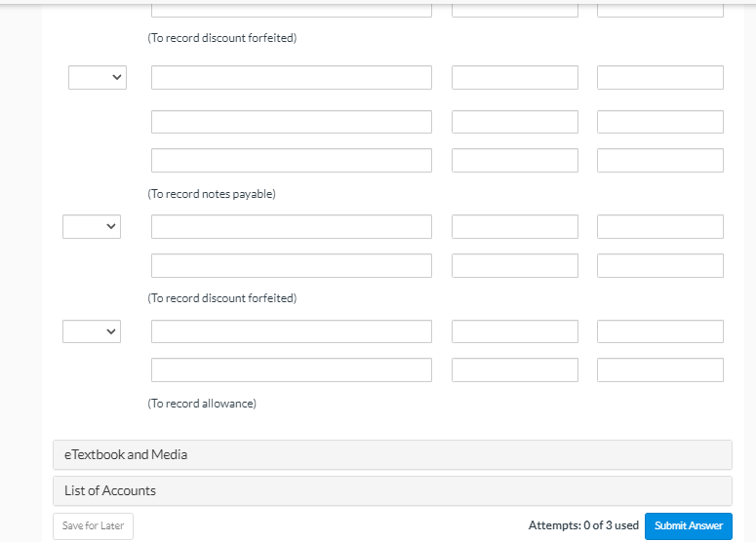Click first-line debit field of notes payable entry
756x542 pixels.
[515, 78]
